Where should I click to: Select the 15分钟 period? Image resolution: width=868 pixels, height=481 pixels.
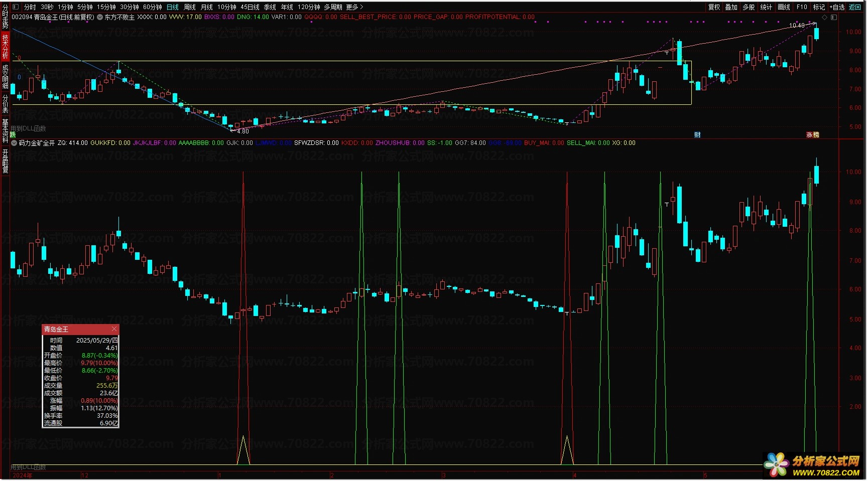tap(106, 7)
